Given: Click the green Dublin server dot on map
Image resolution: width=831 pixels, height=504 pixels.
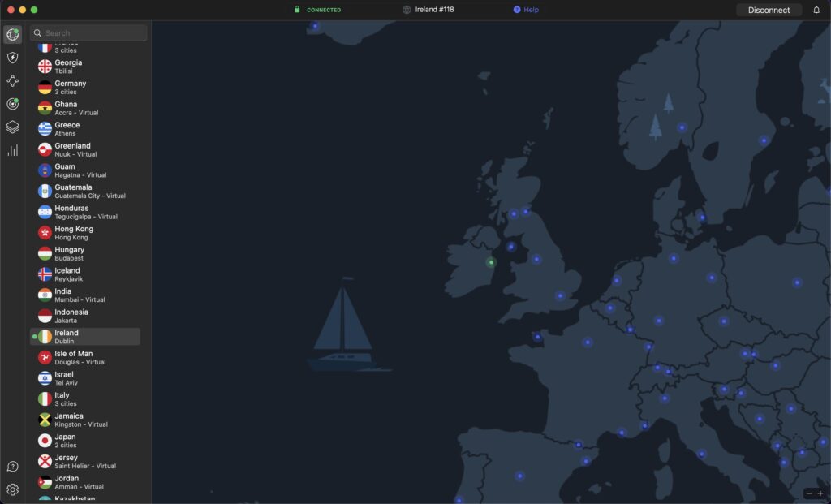Looking at the screenshot, I should (x=491, y=262).
